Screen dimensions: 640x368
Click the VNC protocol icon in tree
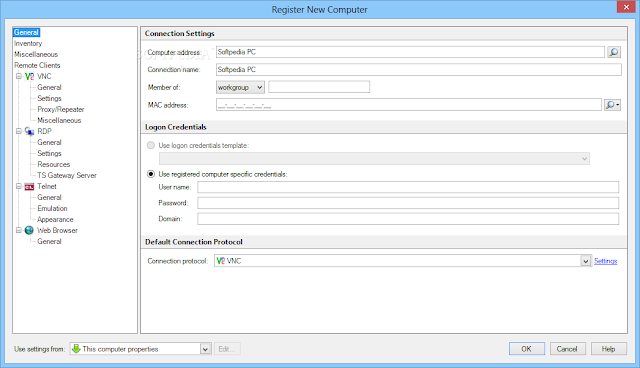tap(29, 76)
